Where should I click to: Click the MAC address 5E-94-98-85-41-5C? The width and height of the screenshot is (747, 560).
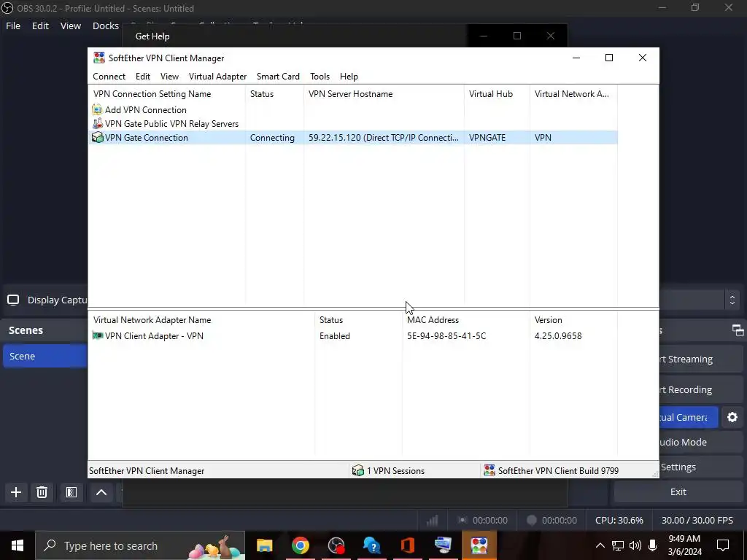click(446, 335)
